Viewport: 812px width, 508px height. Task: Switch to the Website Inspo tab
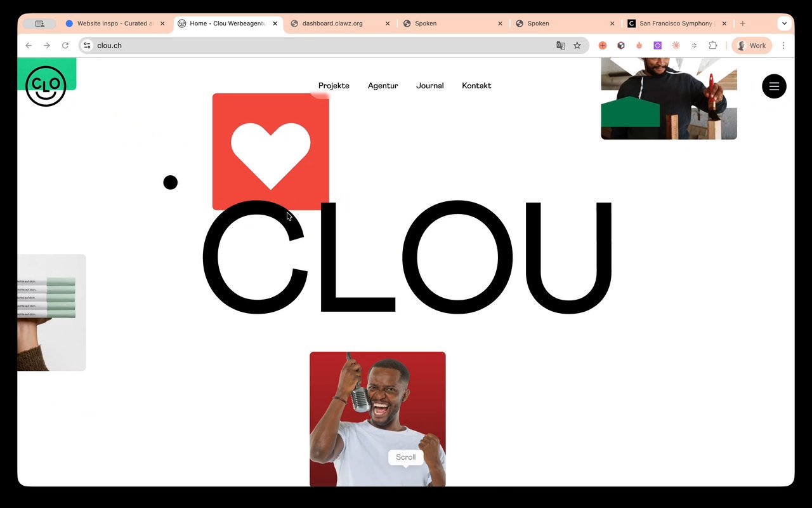(x=115, y=23)
